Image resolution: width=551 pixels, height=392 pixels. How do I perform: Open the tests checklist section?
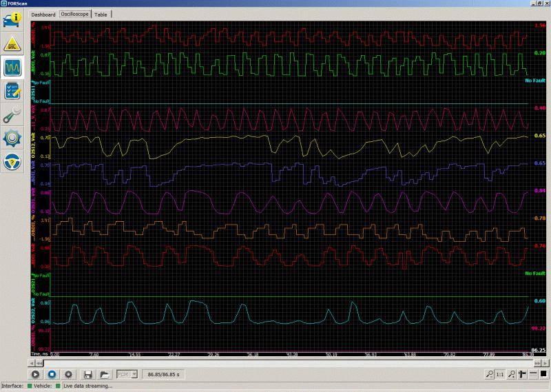[x=12, y=91]
